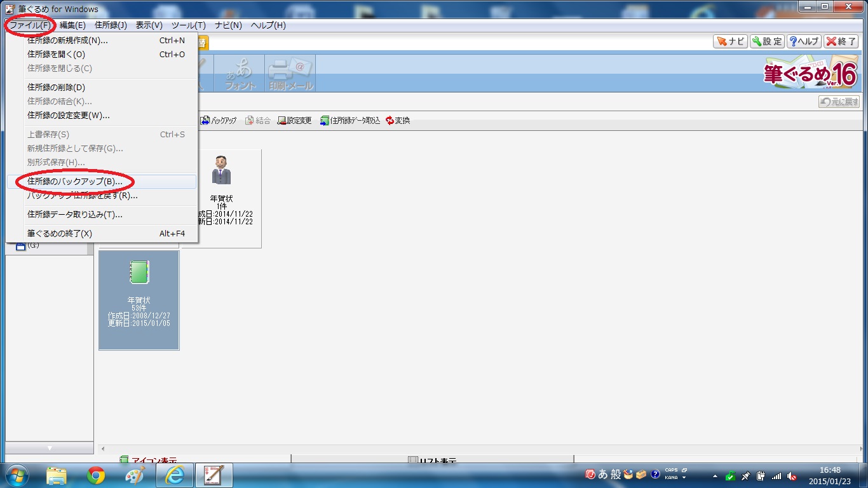Show hidden tray icons arrow
This screenshot has height=488, width=868.
coord(715,476)
